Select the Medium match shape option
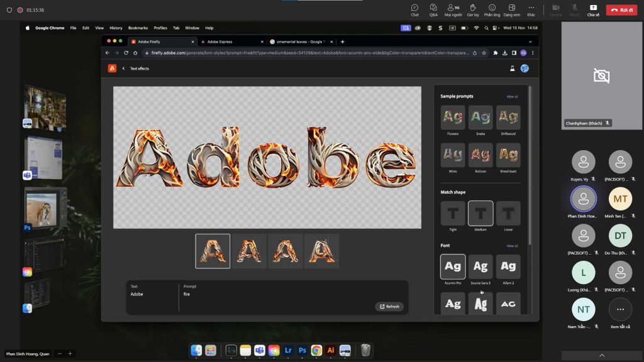 pyautogui.click(x=480, y=214)
